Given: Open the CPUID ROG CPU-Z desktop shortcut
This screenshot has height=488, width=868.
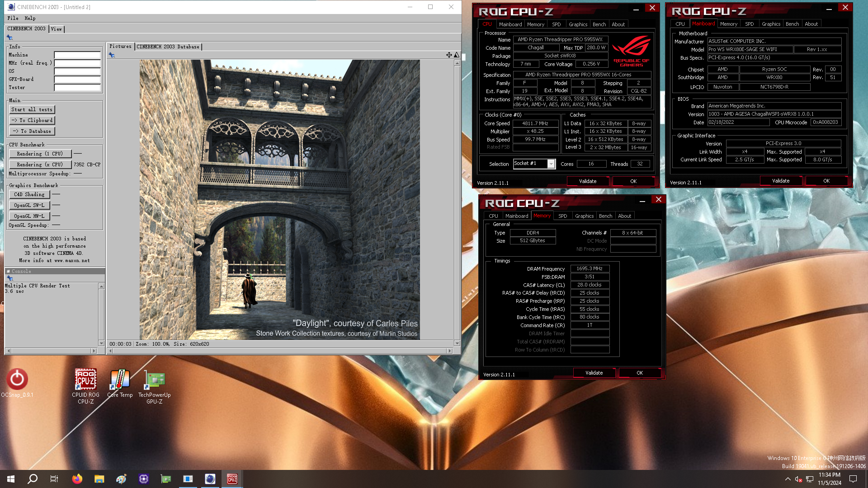Looking at the screenshot, I should pyautogui.click(x=85, y=386).
